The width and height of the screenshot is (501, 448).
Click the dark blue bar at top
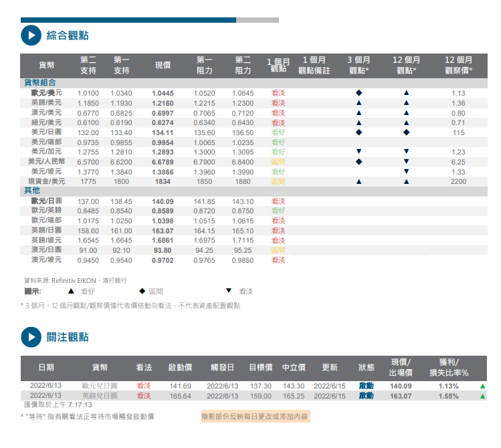point(128,20)
